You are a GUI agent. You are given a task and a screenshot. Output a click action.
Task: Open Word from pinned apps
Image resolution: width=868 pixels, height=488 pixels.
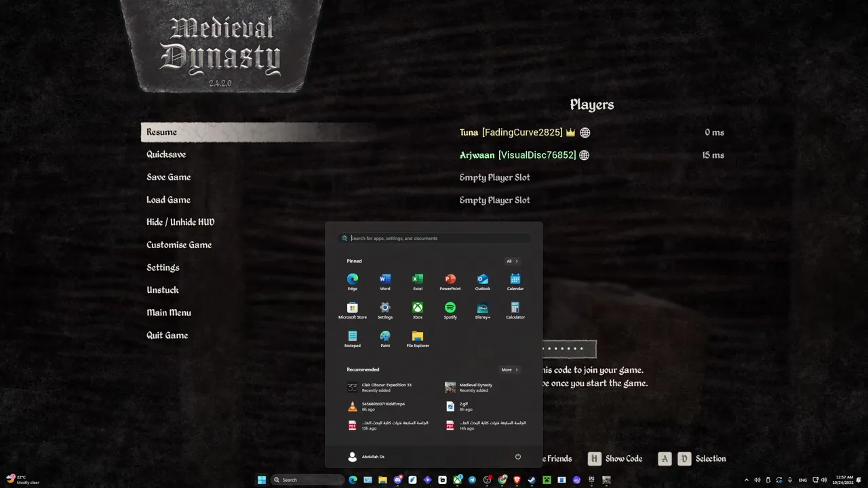click(x=385, y=281)
